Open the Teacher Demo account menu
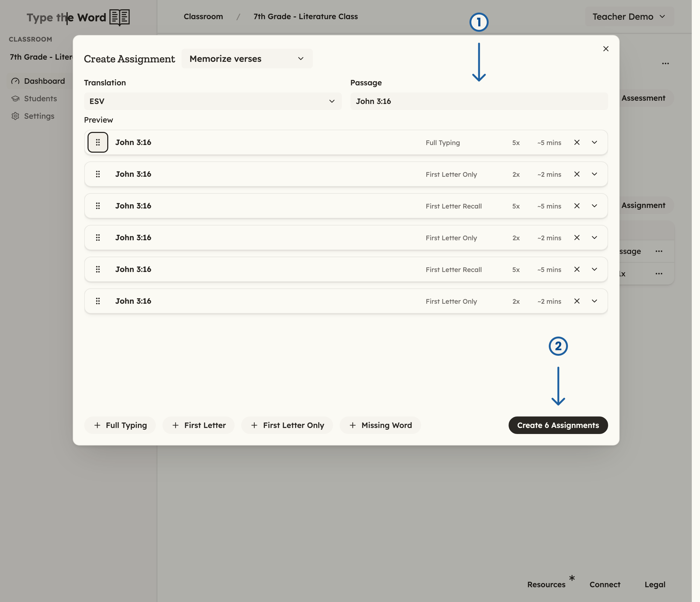 (x=629, y=17)
